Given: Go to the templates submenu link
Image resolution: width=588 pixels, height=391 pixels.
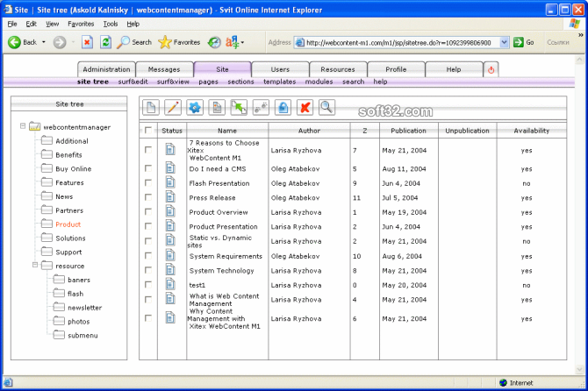Looking at the screenshot, I should pos(280,82).
